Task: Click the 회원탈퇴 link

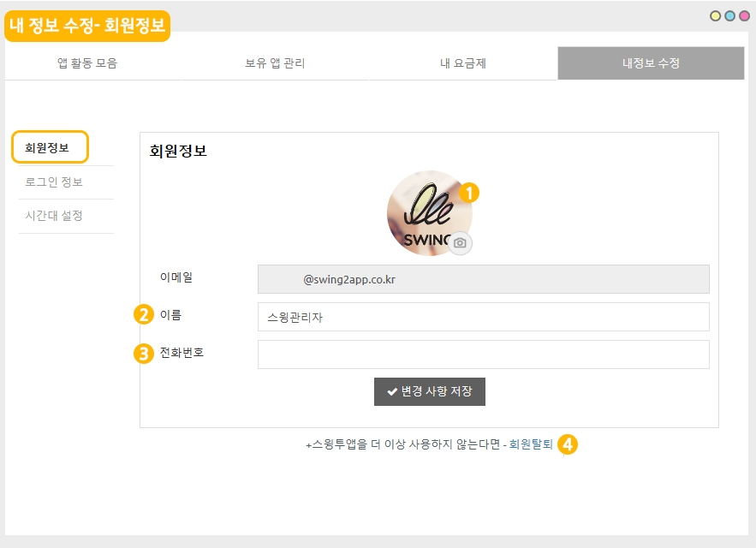Action: click(x=531, y=445)
